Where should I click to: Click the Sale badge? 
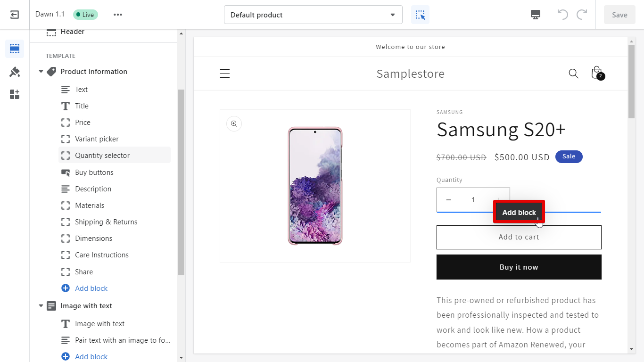569,156
